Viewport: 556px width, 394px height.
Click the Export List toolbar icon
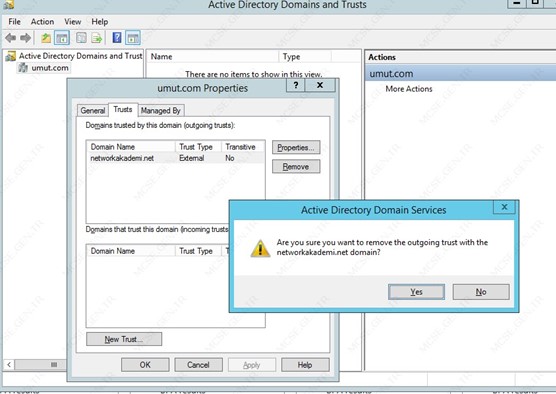tap(97, 38)
